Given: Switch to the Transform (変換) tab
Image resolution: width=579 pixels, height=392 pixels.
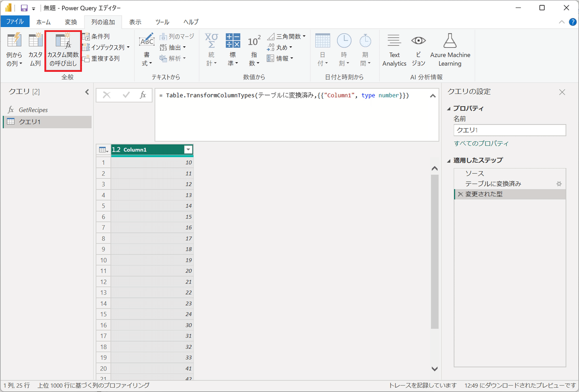Looking at the screenshot, I should [71, 22].
